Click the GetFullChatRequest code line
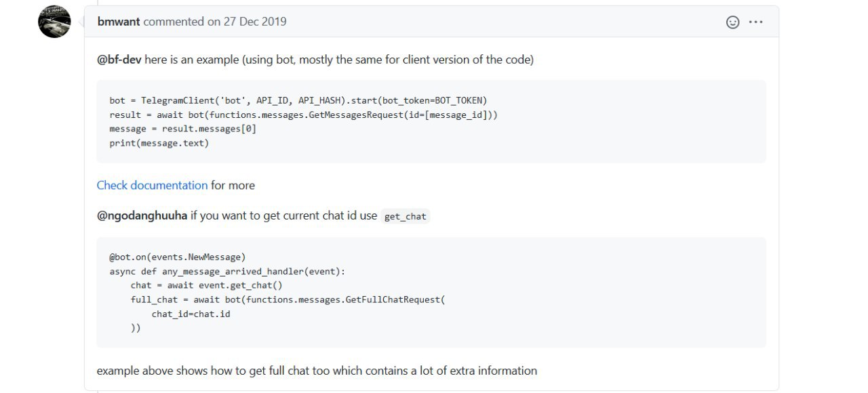This screenshot has width=868, height=393. tap(288, 299)
